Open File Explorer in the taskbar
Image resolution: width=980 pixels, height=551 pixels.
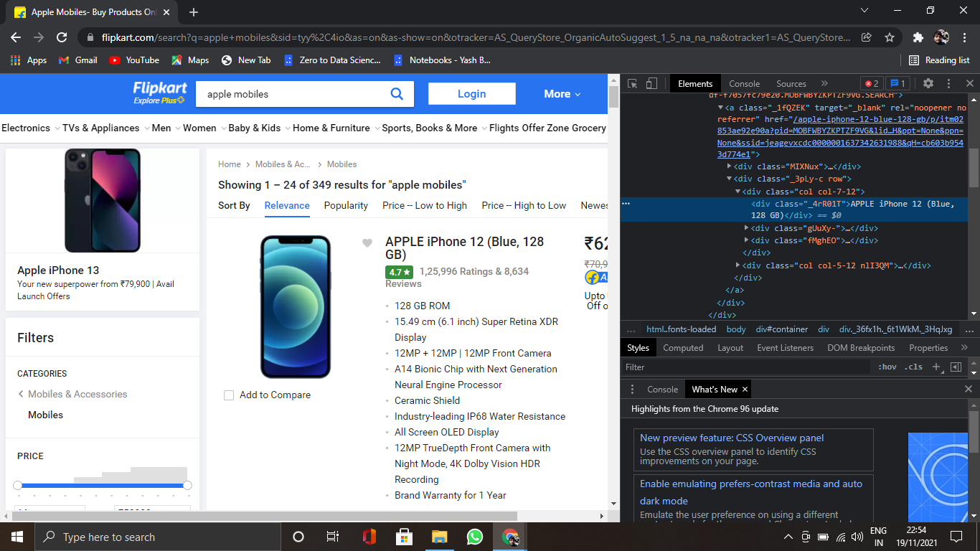(440, 537)
